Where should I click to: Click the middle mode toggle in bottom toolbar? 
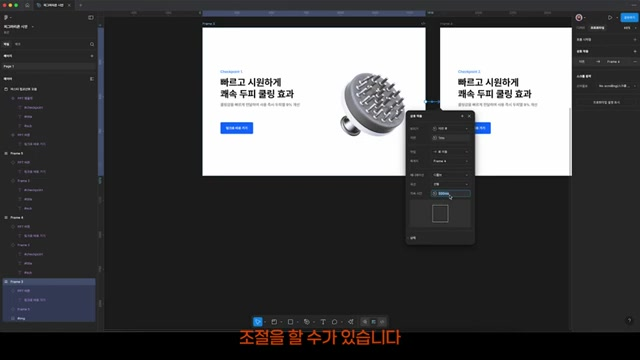373,322
